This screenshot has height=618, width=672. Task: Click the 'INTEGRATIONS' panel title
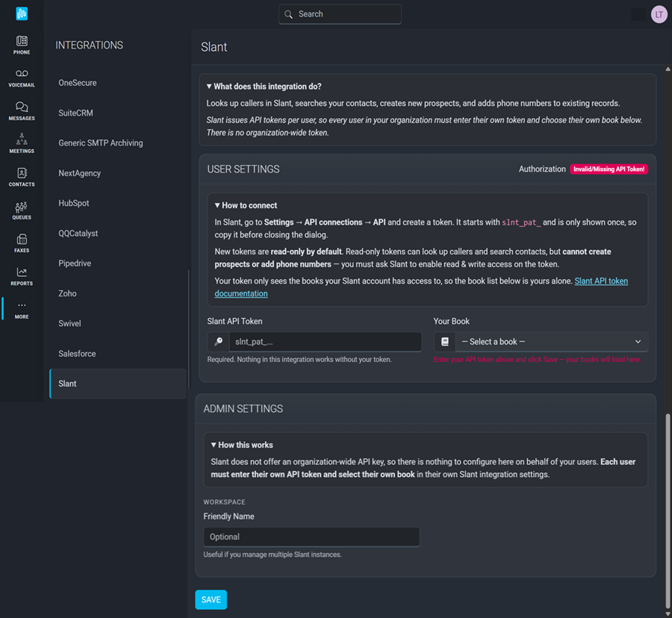click(x=89, y=46)
